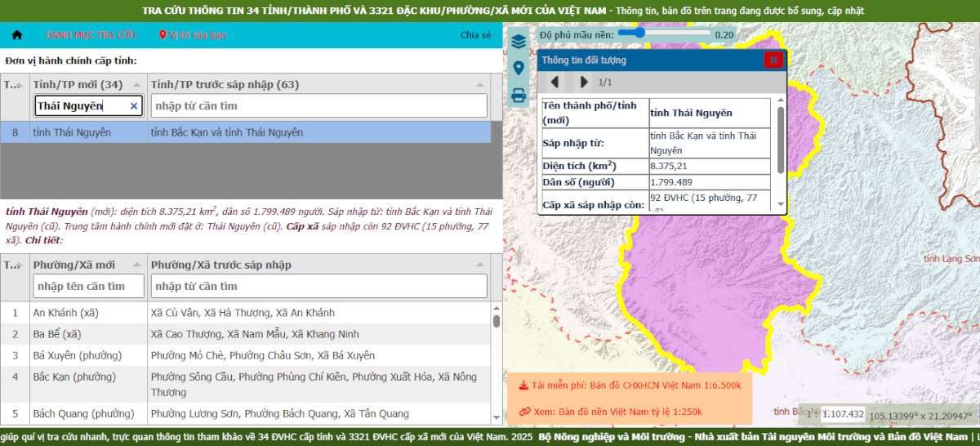Click the Chia sẻ link
980x446 pixels.
coord(475,35)
